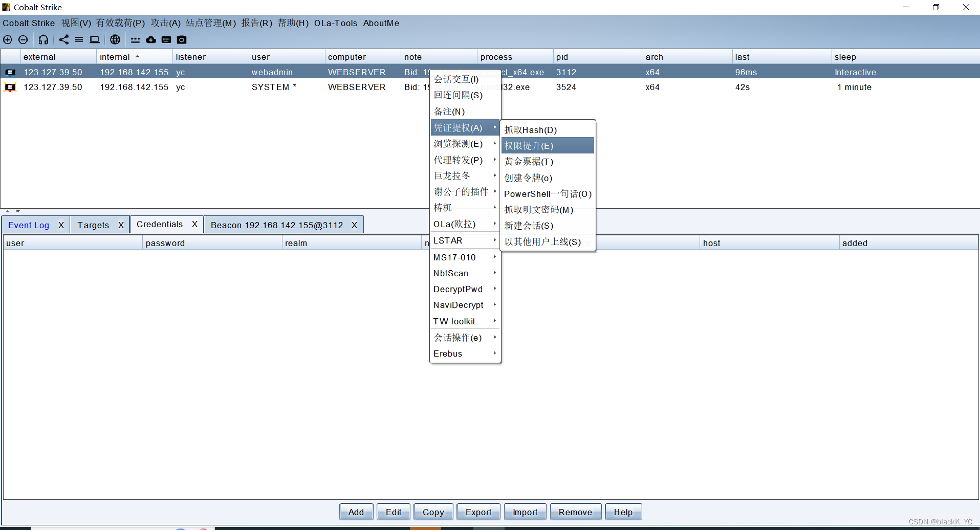Open keystrokes log keyboard icon
Image resolution: width=980 pixels, height=530 pixels.
coord(166,39)
